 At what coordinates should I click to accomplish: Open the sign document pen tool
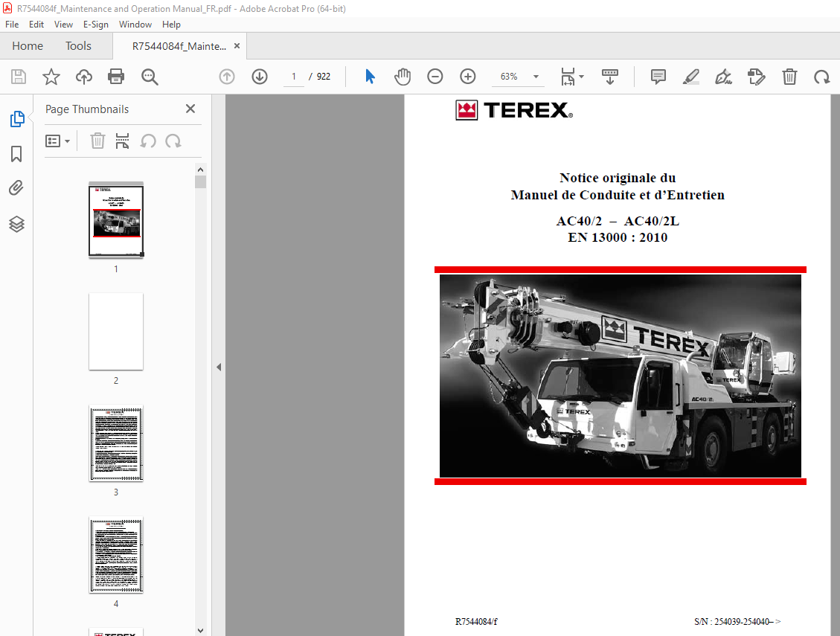tap(724, 77)
